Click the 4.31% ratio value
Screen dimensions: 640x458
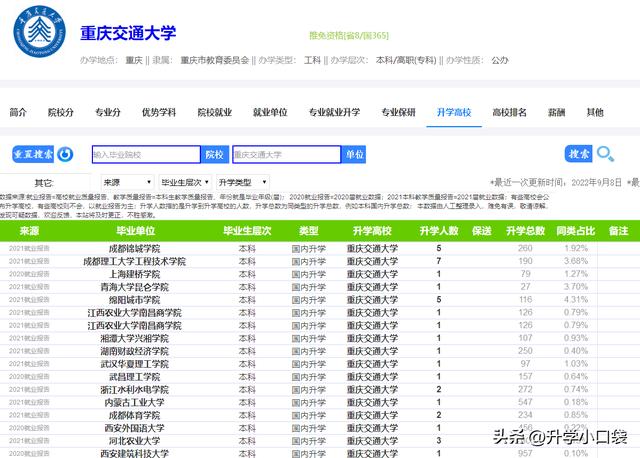pyautogui.click(x=576, y=300)
